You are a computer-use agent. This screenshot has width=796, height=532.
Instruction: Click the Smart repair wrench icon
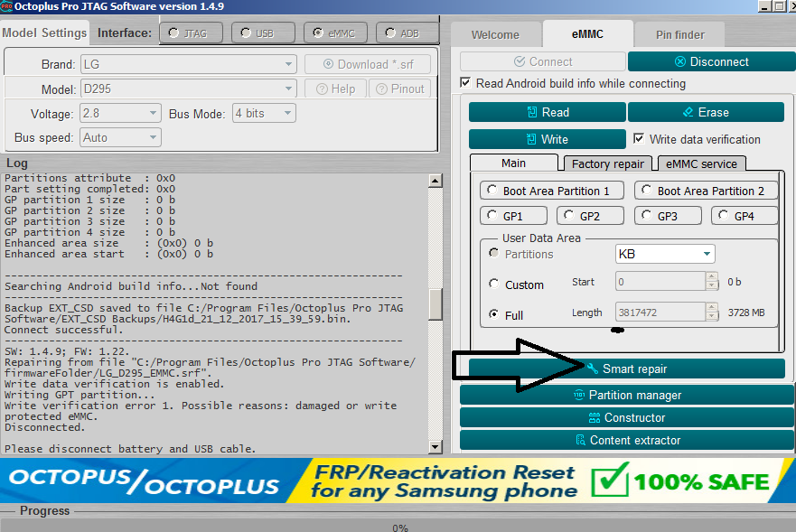pos(593,369)
